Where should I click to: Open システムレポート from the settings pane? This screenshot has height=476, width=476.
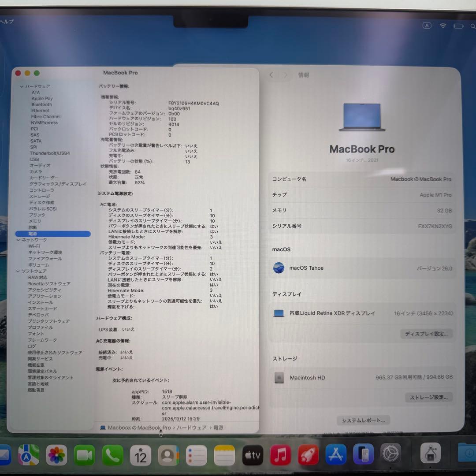point(362,420)
